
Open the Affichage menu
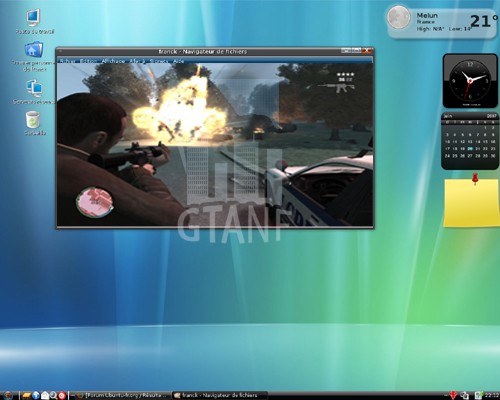point(113,61)
